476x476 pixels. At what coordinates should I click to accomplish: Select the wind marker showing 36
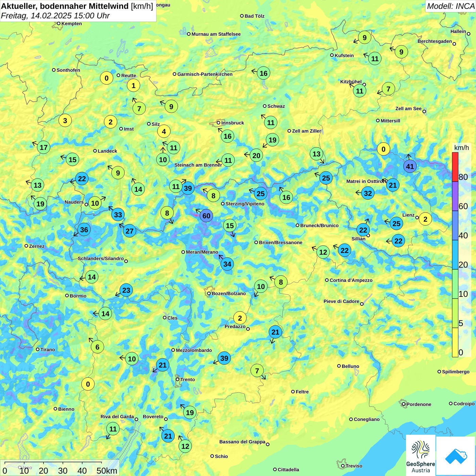click(84, 230)
